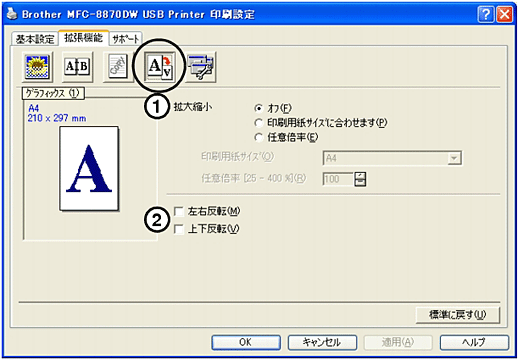
Task: Switch to the 基本設定 tab
Action: click(35, 39)
